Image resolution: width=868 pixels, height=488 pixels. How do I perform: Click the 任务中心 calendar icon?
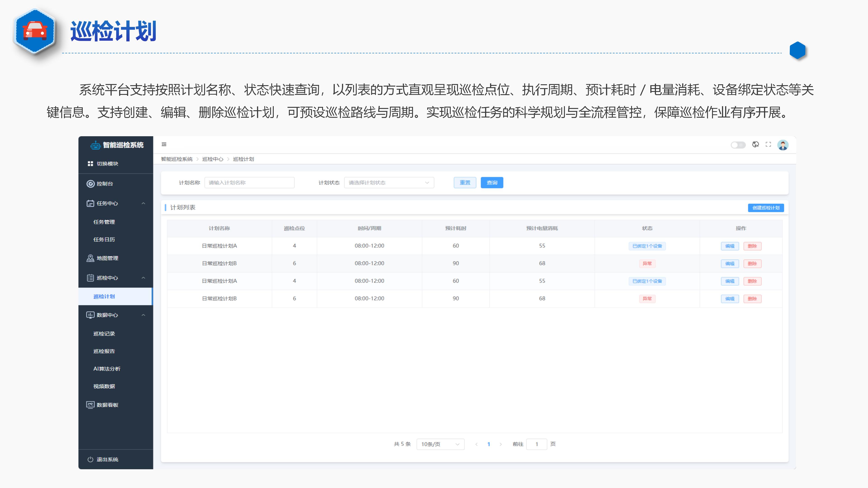click(90, 203)
